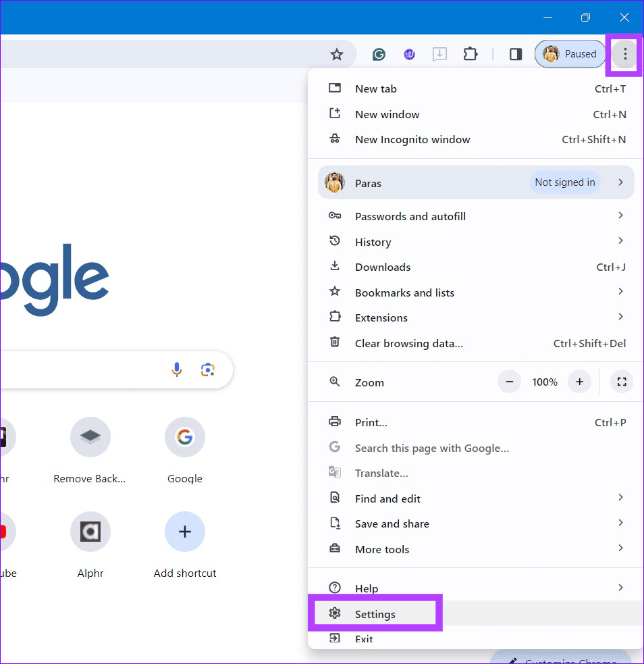
Task: Click the printer icon beside Print
Action: pyautogui.click(x=335, y=422)
